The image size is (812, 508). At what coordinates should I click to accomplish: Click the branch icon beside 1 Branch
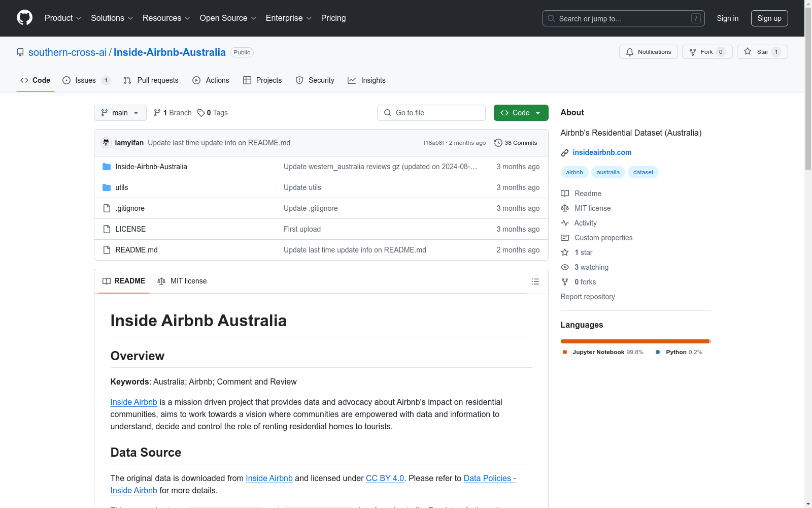pos(157,113)
